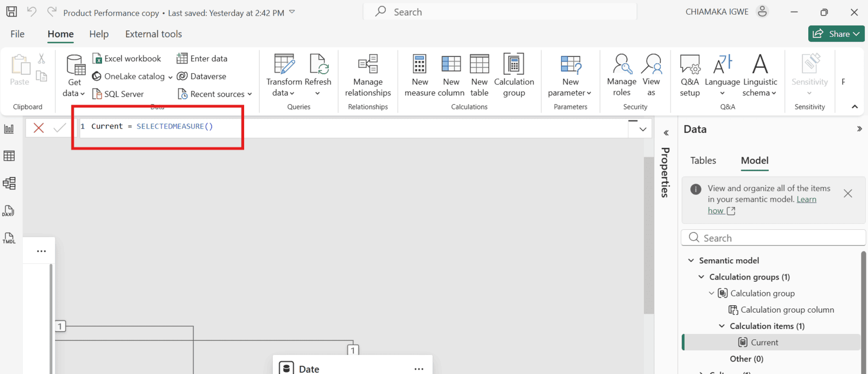Collapse the Semantic model tree node
Screen dimensions: 868x374
point(691,261)
